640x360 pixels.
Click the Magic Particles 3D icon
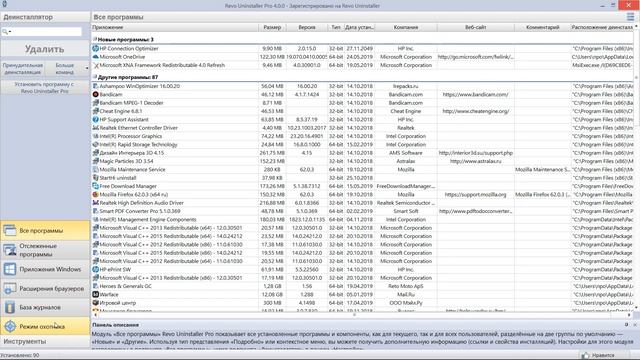click(x=96, y=161)
